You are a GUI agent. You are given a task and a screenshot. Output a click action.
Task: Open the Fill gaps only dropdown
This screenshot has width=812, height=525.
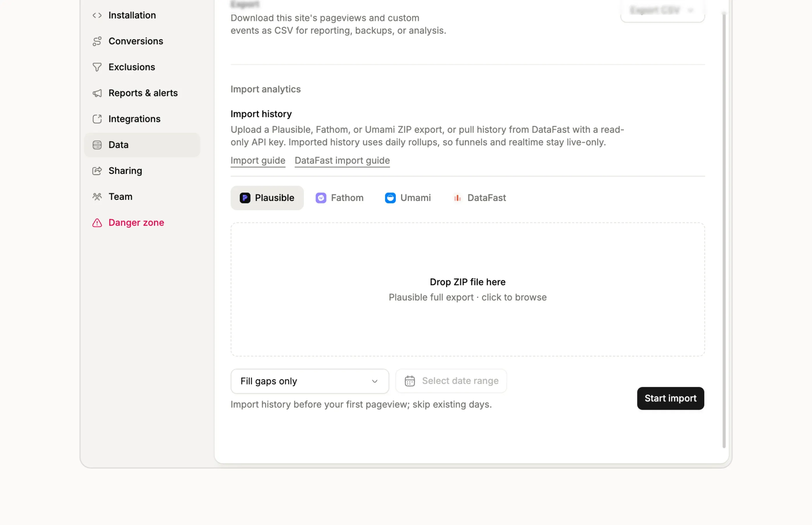[310, 381]
